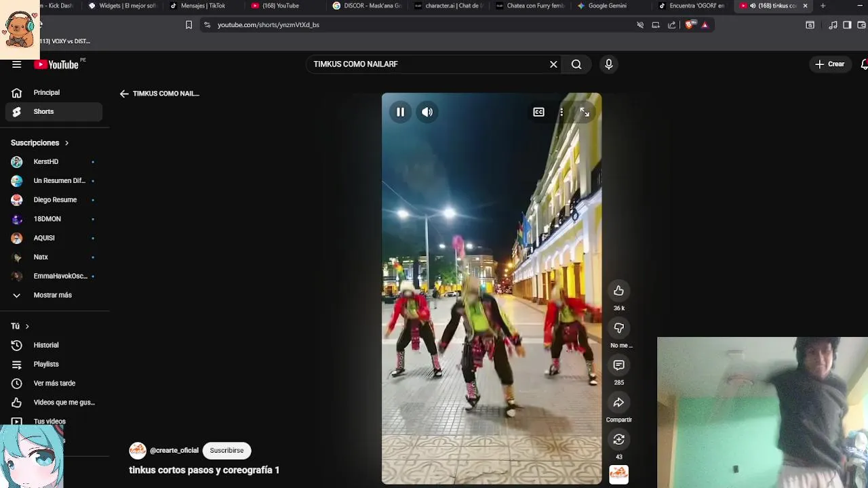Select Shorts in the sidebar
The width and height of the screenshot is (868, 488).
pyautogui.click(x=54, y=112)
